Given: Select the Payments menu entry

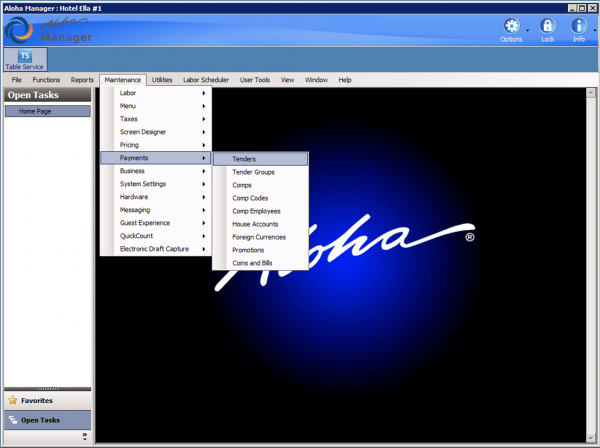Looking at the screenshot, I should click(156, 158).
